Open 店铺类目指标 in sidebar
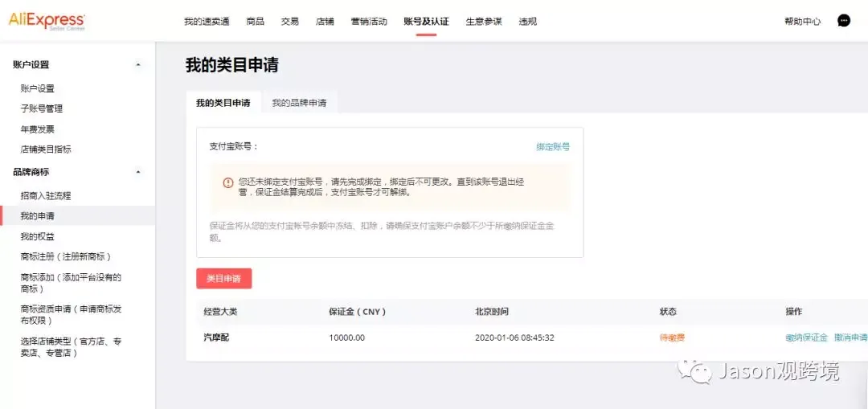The image size is (868, 409). click(x=46, y=149)
